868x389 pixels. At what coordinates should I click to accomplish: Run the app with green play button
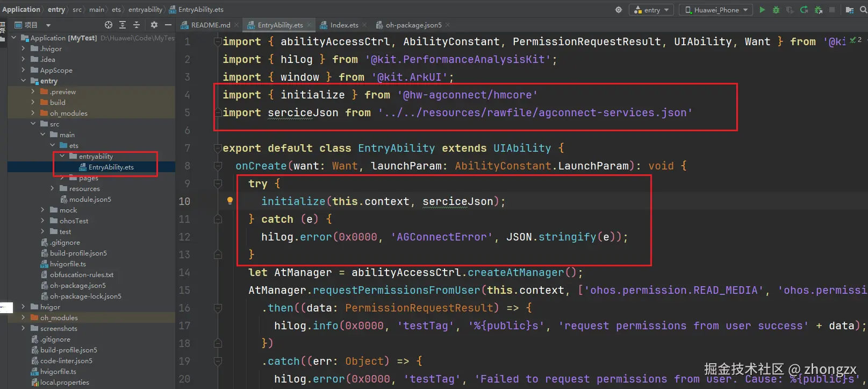pos(762,10)
